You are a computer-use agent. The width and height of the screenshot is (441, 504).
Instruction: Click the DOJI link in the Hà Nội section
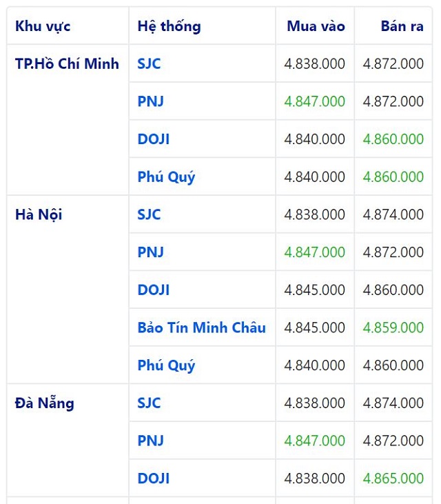[x=153, y=290]
